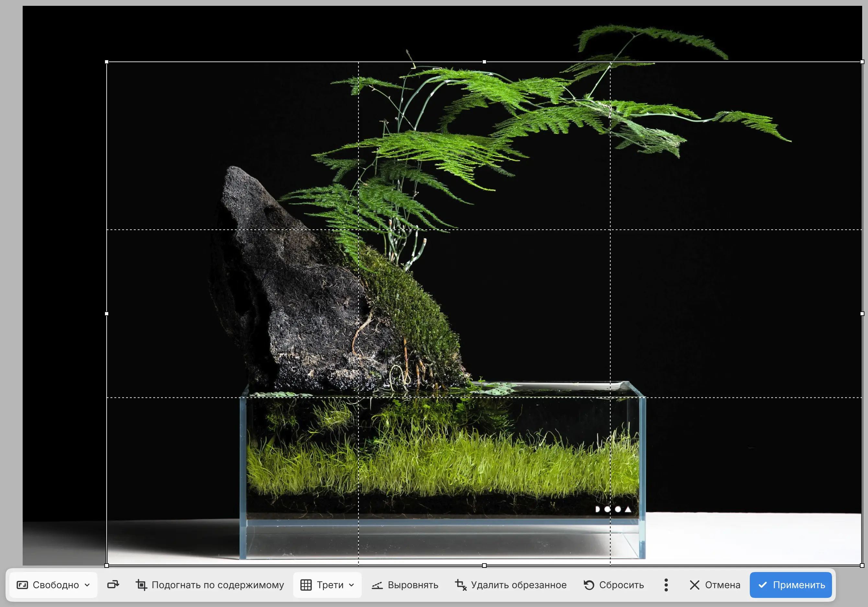
Task: Click the Выровнять straighten tool
Action: pyautogui.click(x=405, y=585)
